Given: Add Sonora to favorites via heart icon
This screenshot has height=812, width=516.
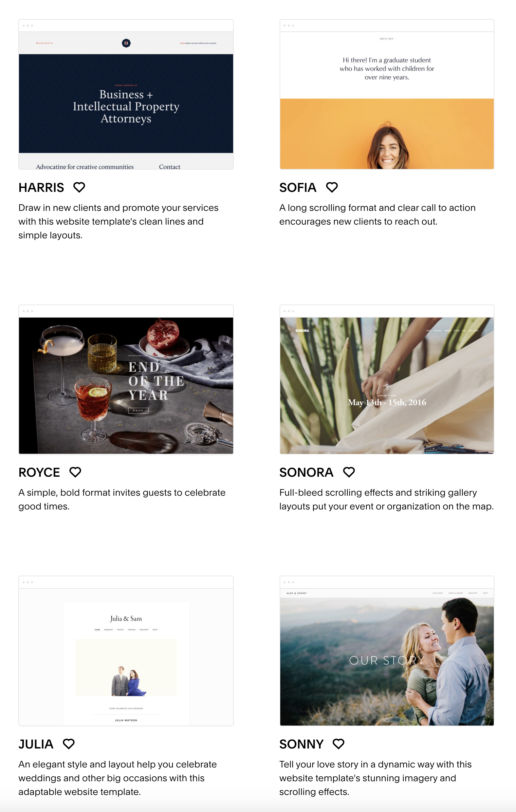Looking at the screenshot, I should (x=349, y=472).
